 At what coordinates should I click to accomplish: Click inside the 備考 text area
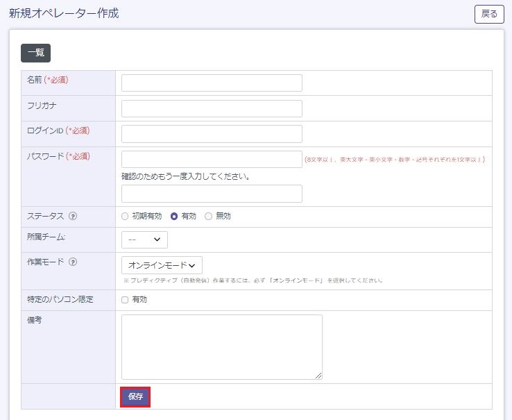(221, 346)
